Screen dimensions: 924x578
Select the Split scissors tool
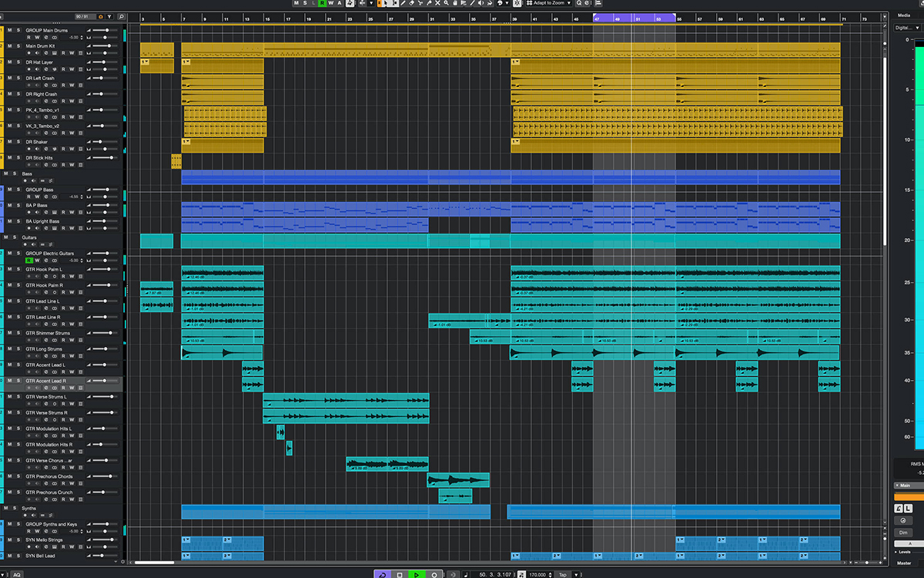point(420,4)
